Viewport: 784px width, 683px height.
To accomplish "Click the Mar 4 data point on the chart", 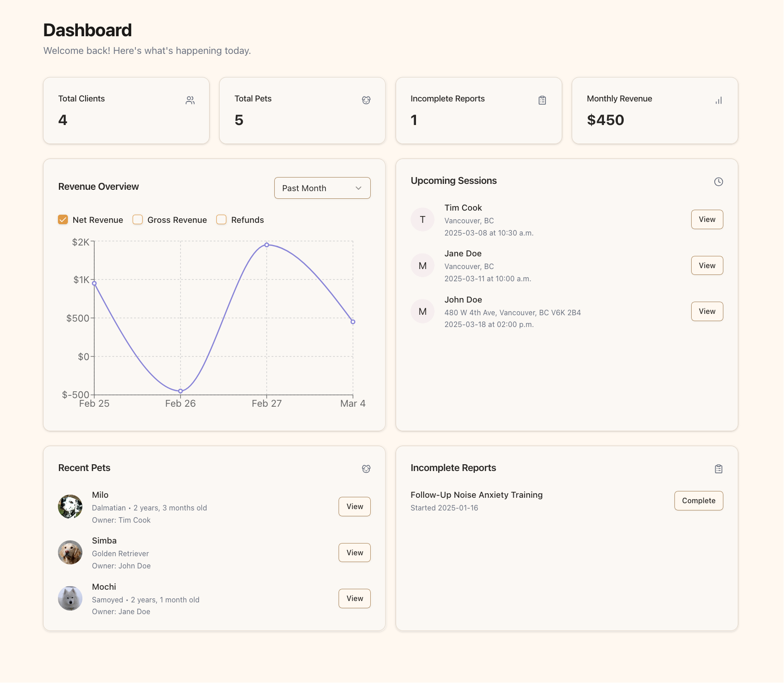I will (x=353, y=321).
